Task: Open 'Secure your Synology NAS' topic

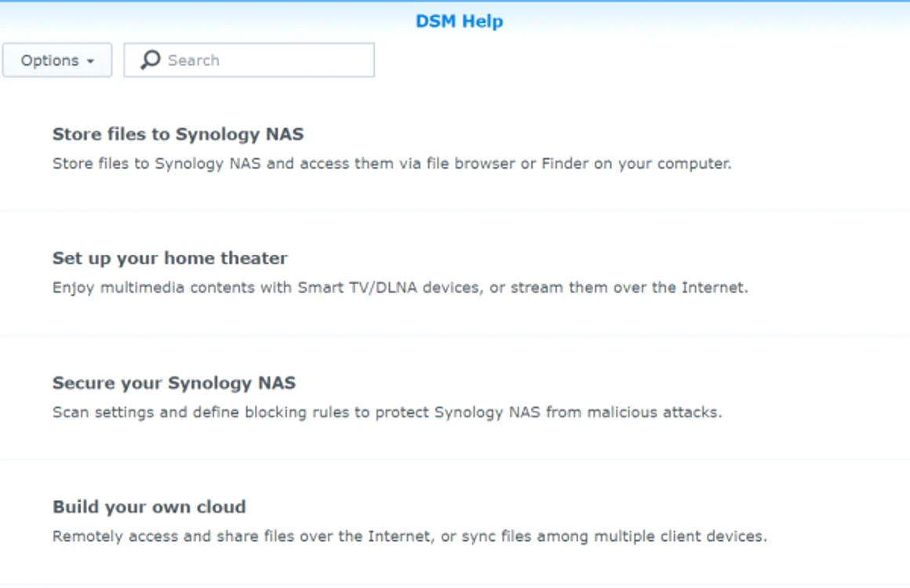Action: pos(174,383)
